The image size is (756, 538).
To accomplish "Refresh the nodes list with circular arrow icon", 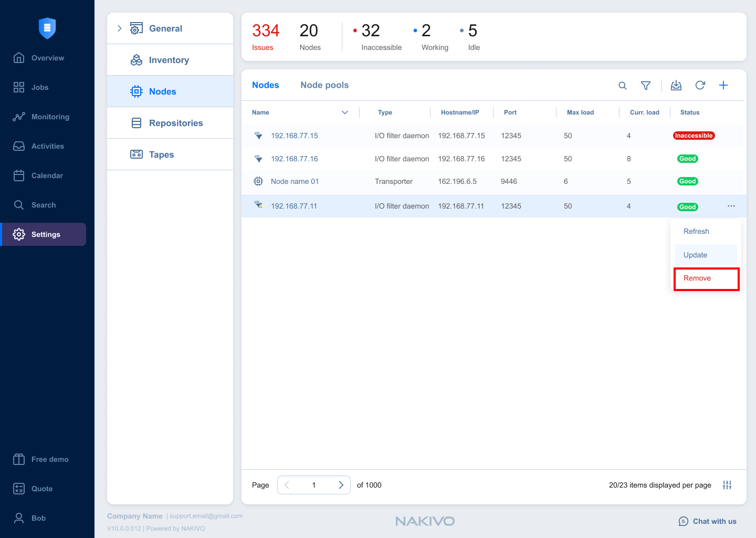I will 700,86.
